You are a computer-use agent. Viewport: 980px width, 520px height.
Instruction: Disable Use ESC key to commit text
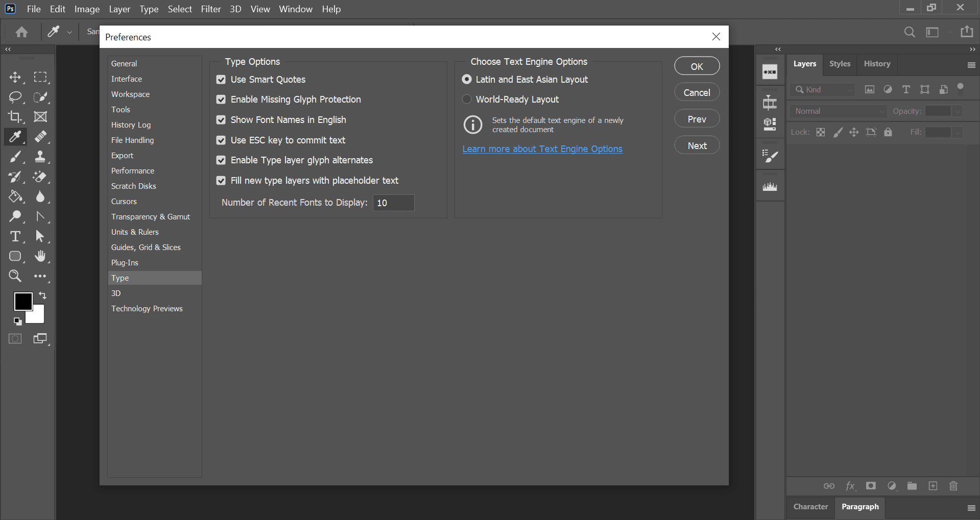pos(221,140)
